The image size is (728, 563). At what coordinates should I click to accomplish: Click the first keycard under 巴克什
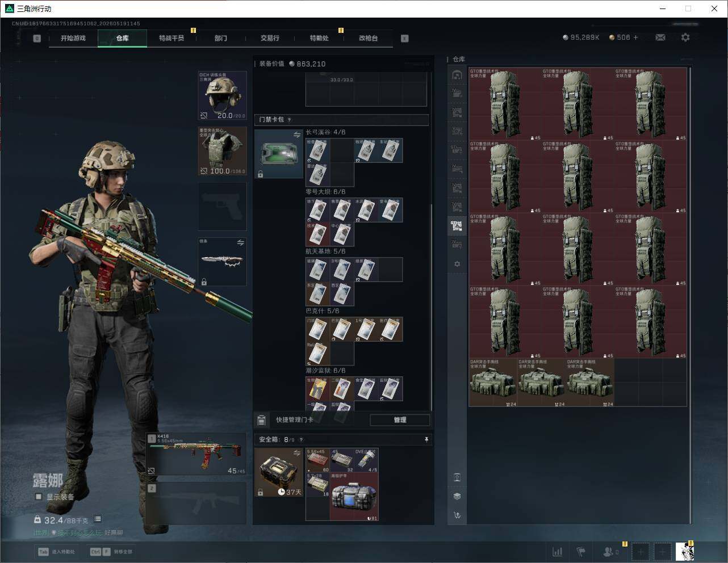click(317, 329)
